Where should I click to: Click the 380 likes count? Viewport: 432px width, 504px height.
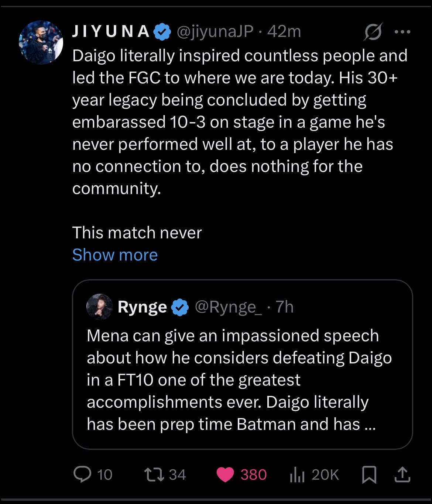pos(254,475)
